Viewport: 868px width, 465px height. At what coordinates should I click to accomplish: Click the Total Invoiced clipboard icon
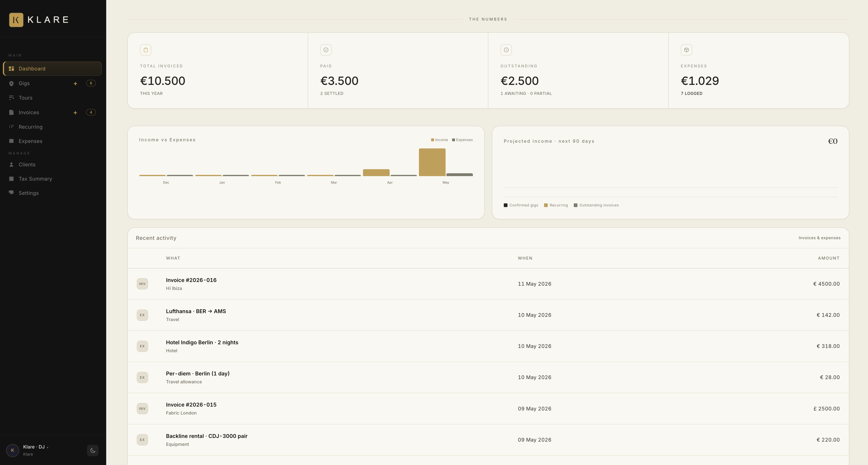pyautogui.click(x=145, y=50)
